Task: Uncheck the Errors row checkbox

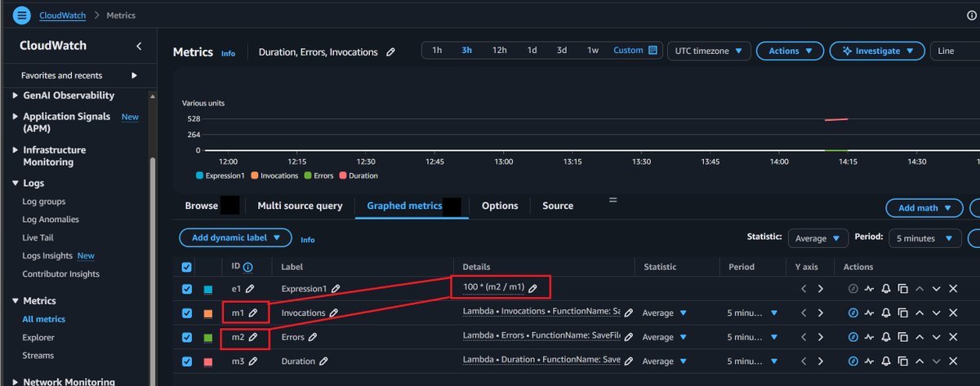Action: pyautogui.click(x=189, y=337)
